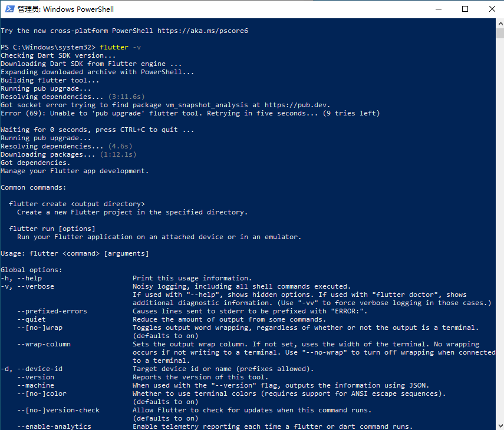
Task: Maximize the PowerShell window
Action: tap(465, 9)
